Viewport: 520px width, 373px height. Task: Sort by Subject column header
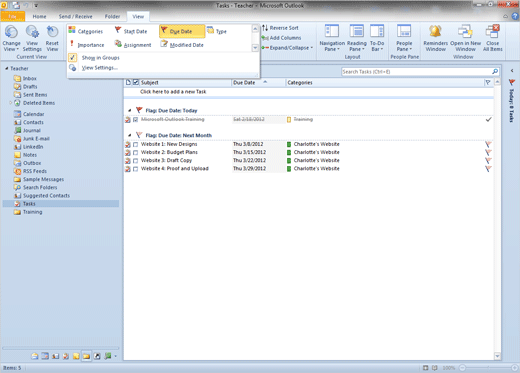[x=185, y=82]
